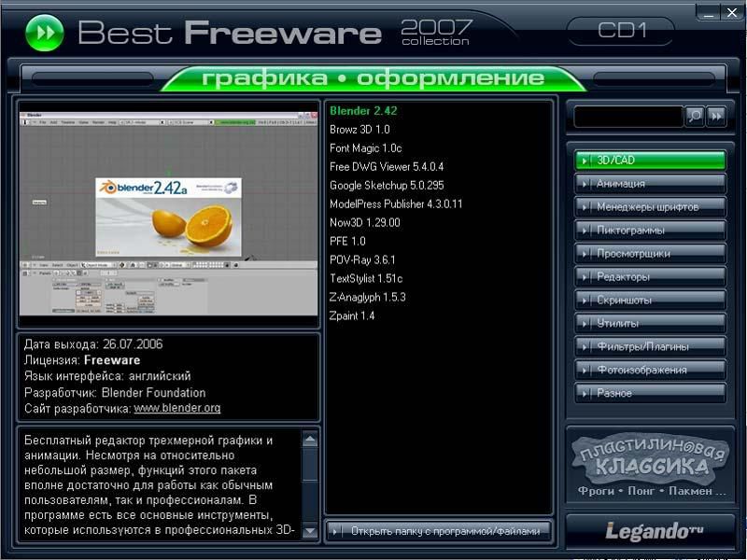Click Открыть папку с программой/файлами button
Screen dimensions: 747x560
coord(439,531)
